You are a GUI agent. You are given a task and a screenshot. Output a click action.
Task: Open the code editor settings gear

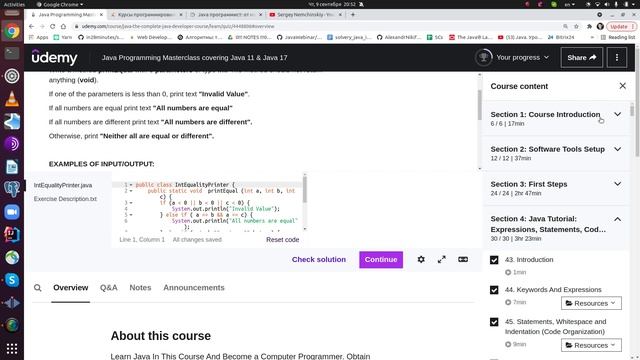click(421, 259)
